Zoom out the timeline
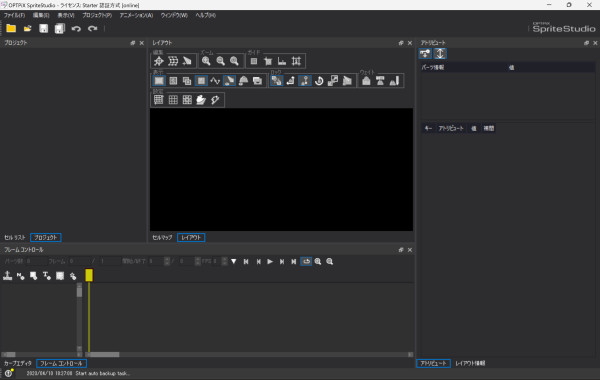 click(330, 261)
